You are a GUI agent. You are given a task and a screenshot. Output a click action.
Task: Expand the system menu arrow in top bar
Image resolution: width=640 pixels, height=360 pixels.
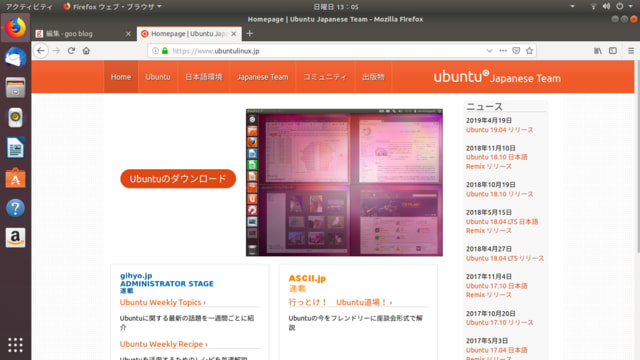[x=631, y=6]
